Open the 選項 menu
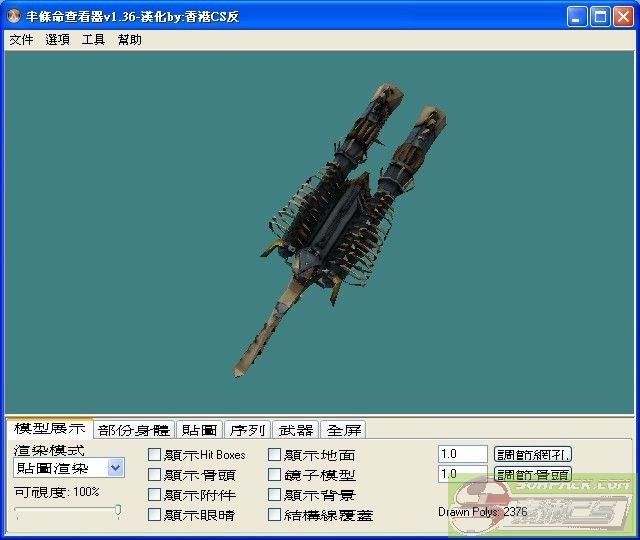This screenshot has width=640, height=540. (x=57, y=40)
